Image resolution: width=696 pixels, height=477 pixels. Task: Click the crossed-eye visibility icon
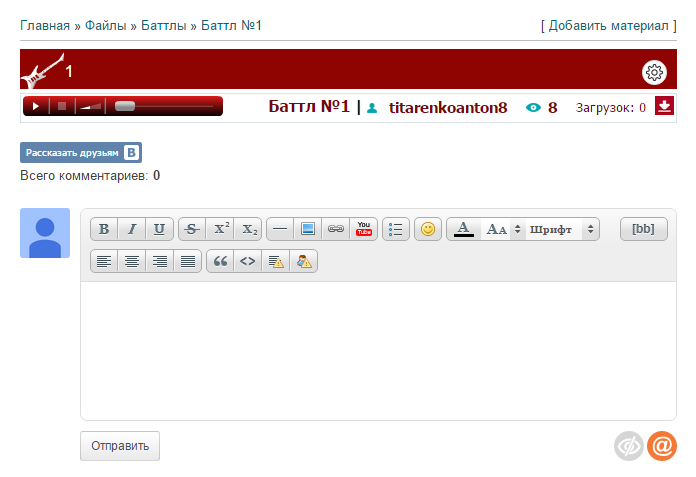pyautogui.click(x=629, y=446)
